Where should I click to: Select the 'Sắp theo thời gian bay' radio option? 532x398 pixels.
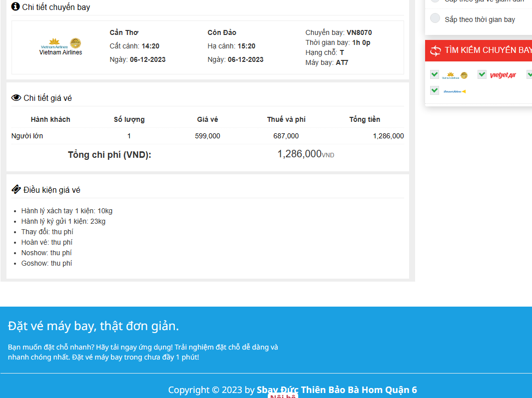coord(436,18)
